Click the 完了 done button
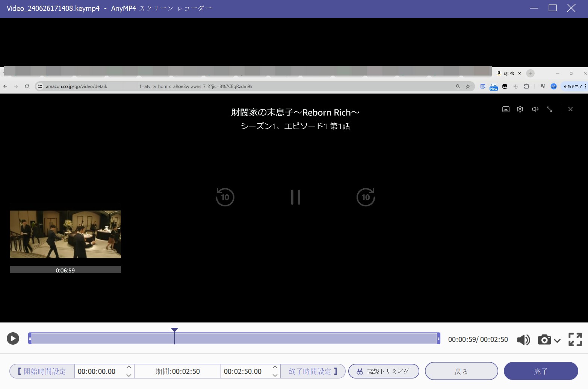Image resolution: width=588 pixels, height=389 pixels. pos(541,371)
